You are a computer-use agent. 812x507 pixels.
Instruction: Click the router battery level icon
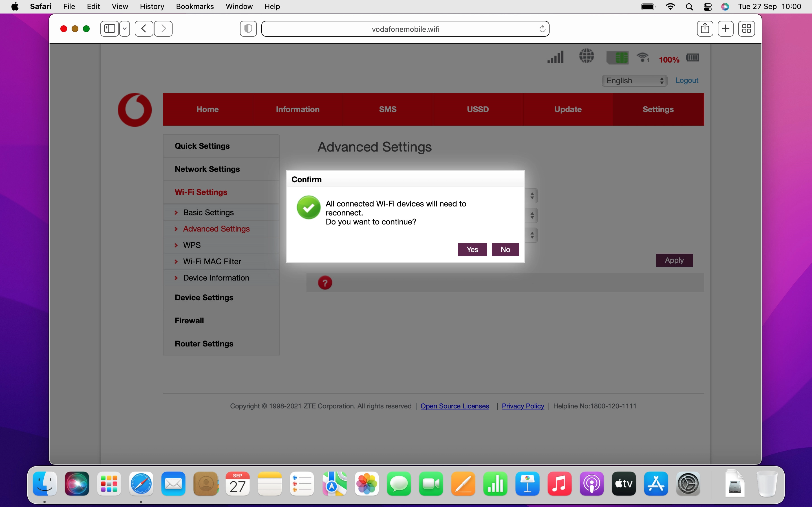(x=692, y=58)
